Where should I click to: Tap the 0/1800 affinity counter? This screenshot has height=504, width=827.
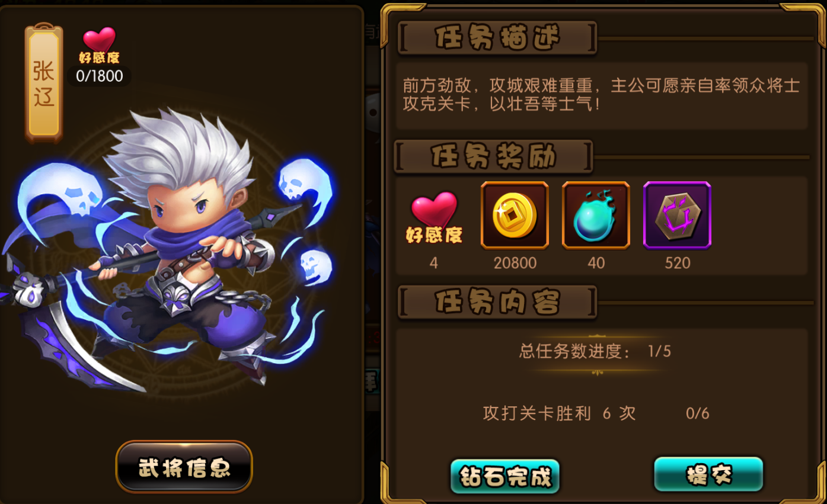[x=99, y=76]
